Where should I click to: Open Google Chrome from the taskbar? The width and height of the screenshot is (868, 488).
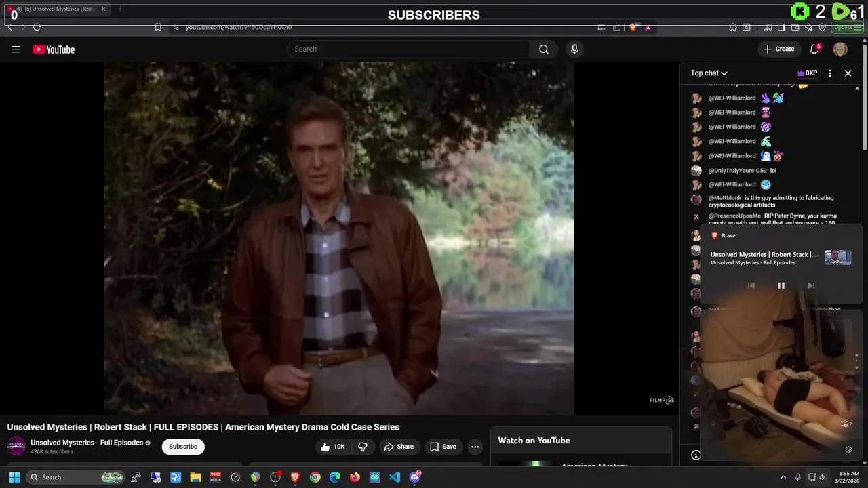(315, 477)
